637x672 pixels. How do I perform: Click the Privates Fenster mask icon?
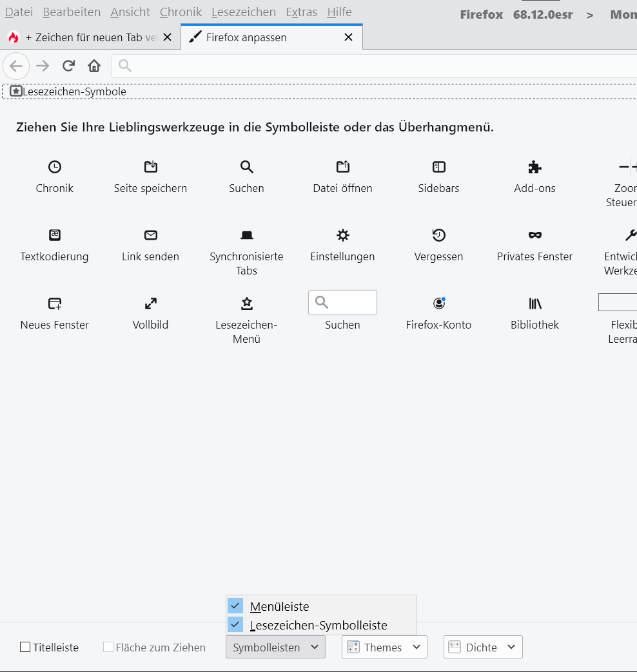click(x=535, y=235)
